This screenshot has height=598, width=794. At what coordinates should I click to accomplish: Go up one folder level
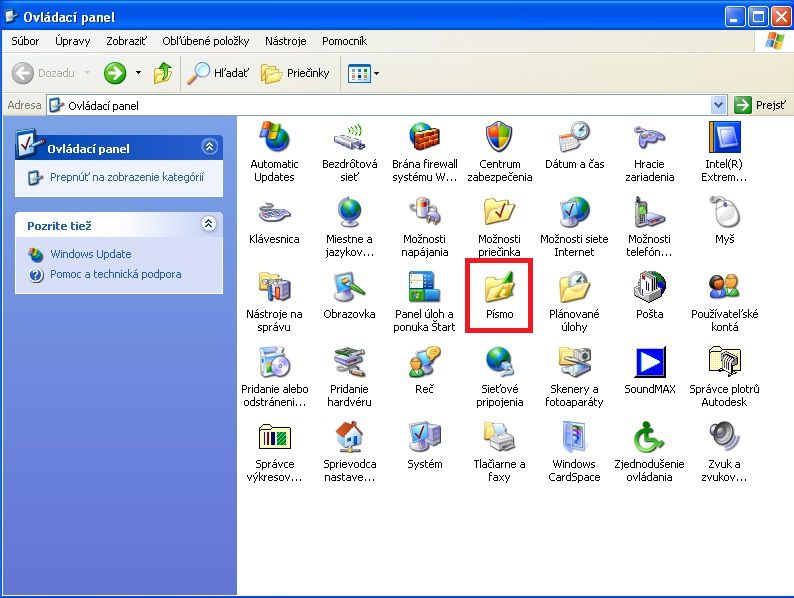[162, 73]
